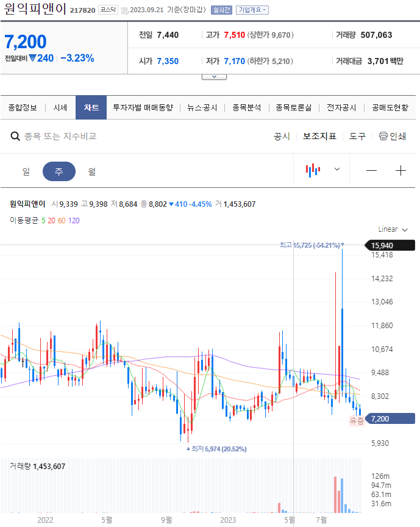
Task: Open the 시세 tab
Action: click(x=60, y=107)
